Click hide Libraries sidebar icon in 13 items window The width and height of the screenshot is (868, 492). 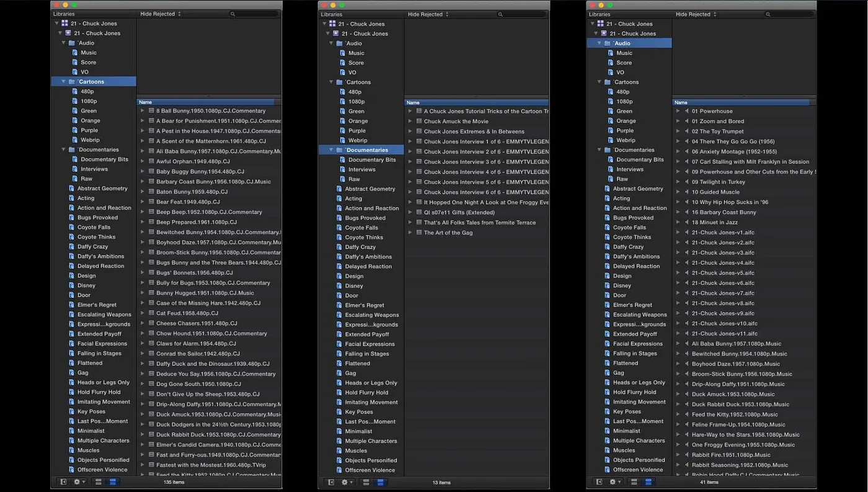331,482
